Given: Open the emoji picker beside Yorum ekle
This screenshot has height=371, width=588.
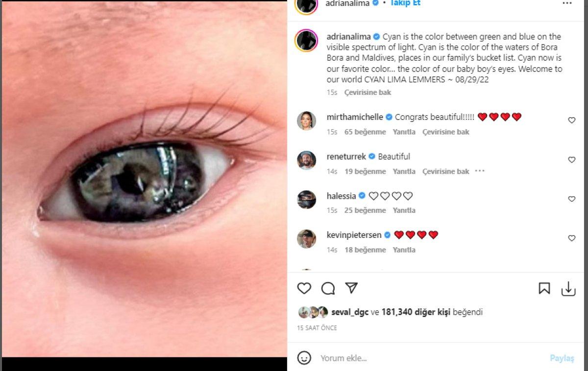Looking at the screenshot, I should coord(305,358).
